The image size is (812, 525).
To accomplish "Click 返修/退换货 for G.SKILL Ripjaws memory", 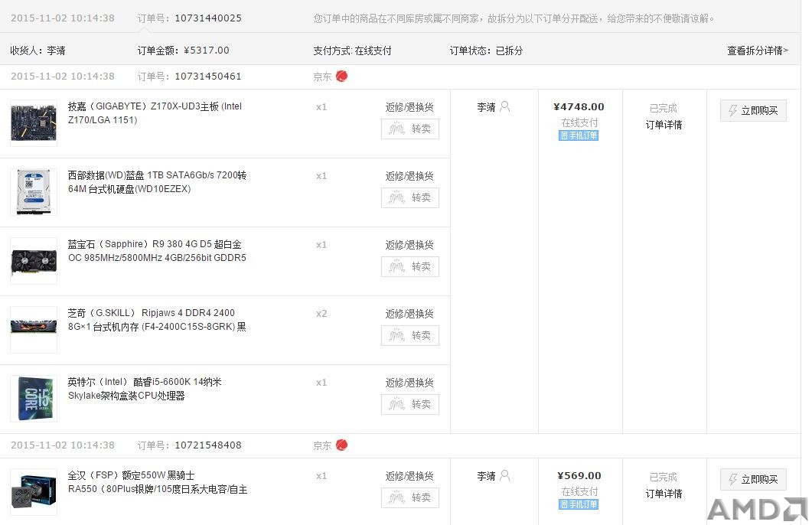I will [x=409, y=314].
